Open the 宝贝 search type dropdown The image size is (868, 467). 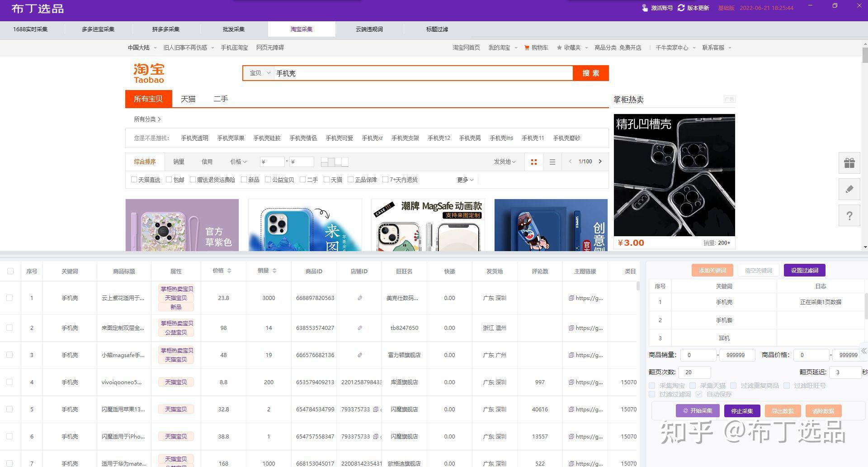(259, 73)
